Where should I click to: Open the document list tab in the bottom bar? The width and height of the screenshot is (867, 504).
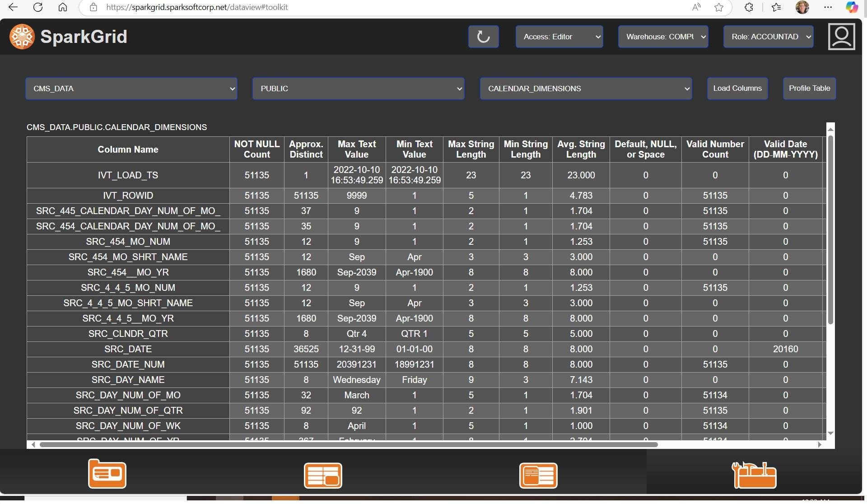[538, 475]
